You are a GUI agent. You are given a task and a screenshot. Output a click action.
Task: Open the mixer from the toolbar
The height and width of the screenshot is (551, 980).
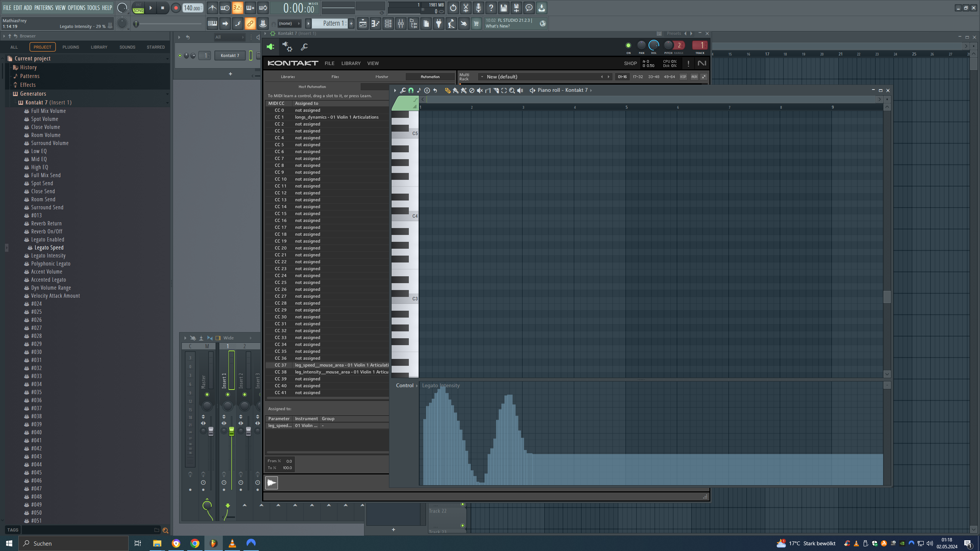point(400,24)
